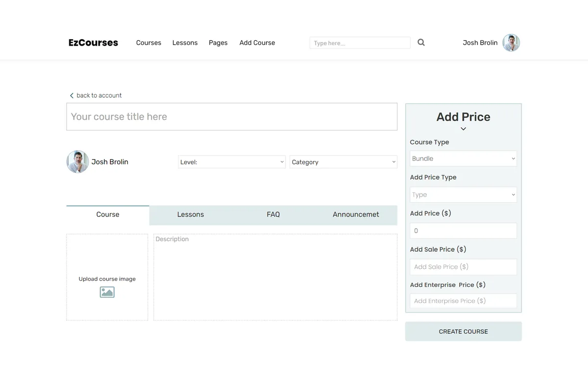Focus the Add Sale Price field
The height and width of the screenshot is (368, 588).
point(464,267)
